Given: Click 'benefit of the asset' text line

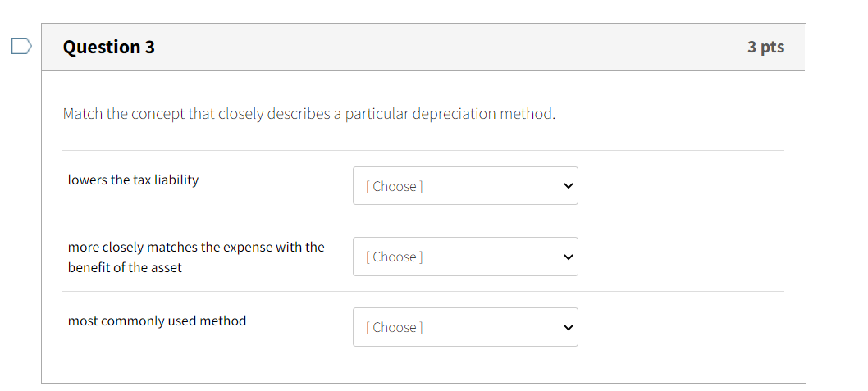Looking at the screenshot, I should 125,267.
